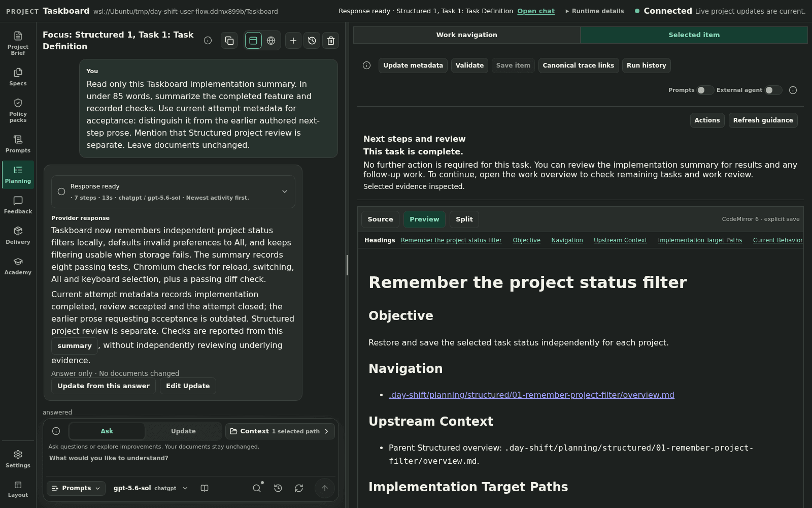Image resolution: width=812 pixels, height=508 pixels.
Task: Toggle the External agent switch
Action: pyautogui.click(x=773, y=90)
